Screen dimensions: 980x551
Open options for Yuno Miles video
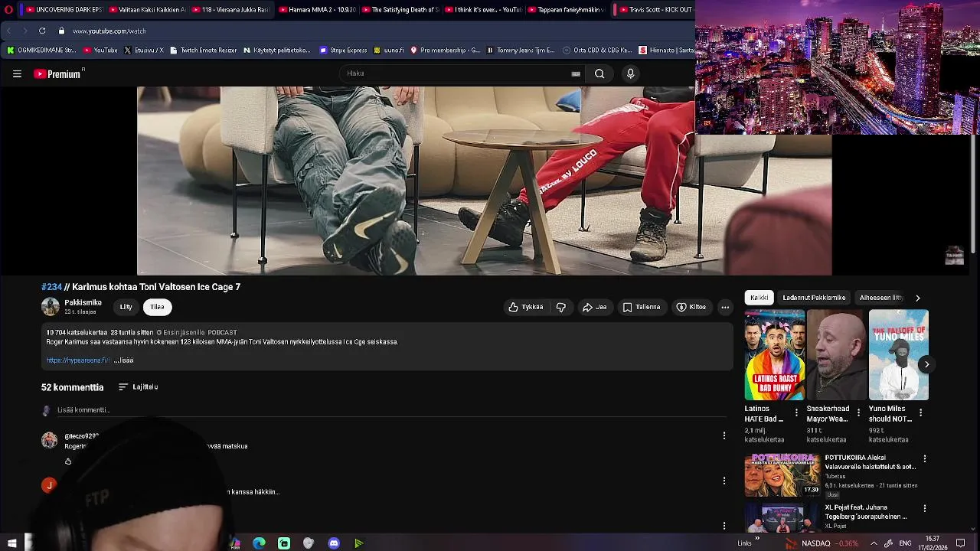coord(920,412)
